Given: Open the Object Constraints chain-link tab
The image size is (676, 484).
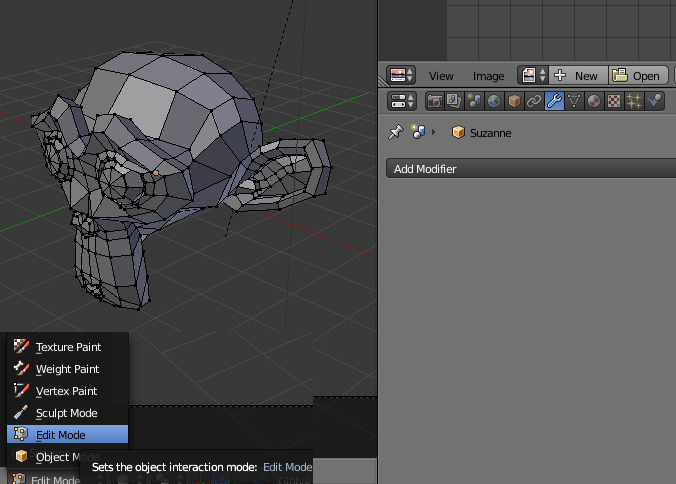Looking at the screenshot, I should 534,101.
